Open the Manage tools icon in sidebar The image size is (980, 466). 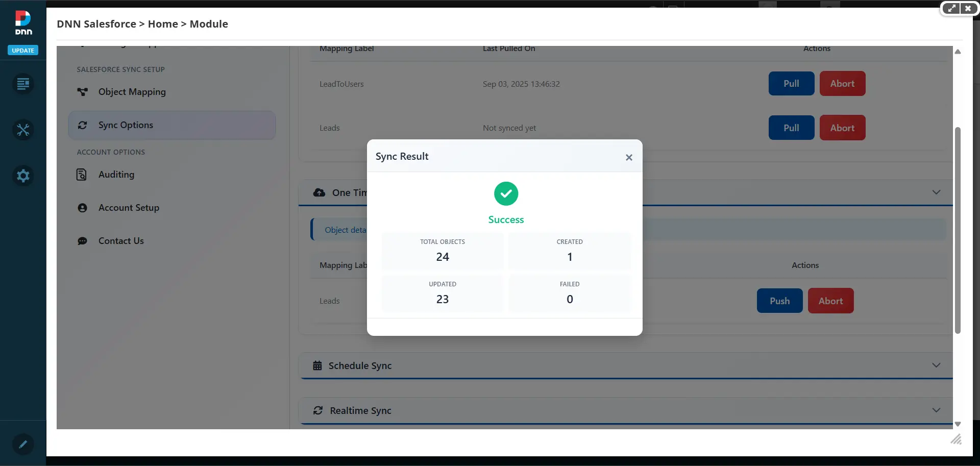pyautogui.click(x=23, y=130)
